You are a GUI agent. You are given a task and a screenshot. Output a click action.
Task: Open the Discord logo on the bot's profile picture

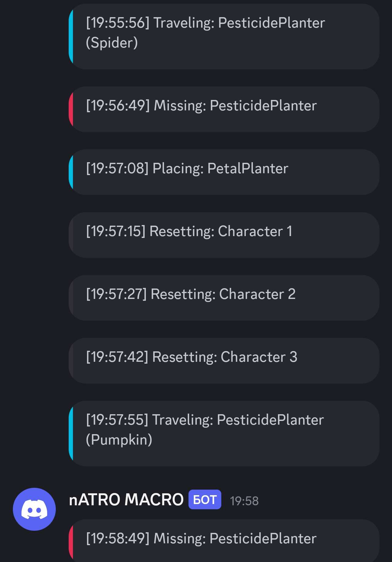coord(34,508)
